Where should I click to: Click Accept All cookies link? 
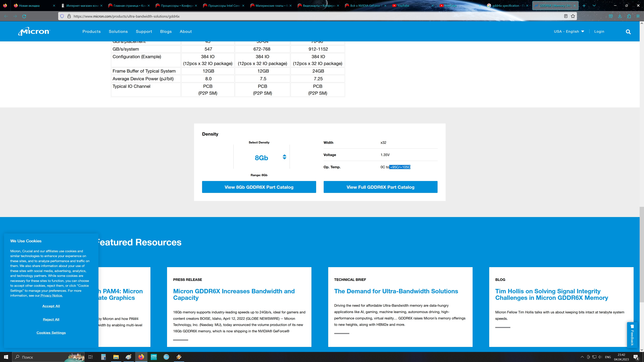(51, 306)
